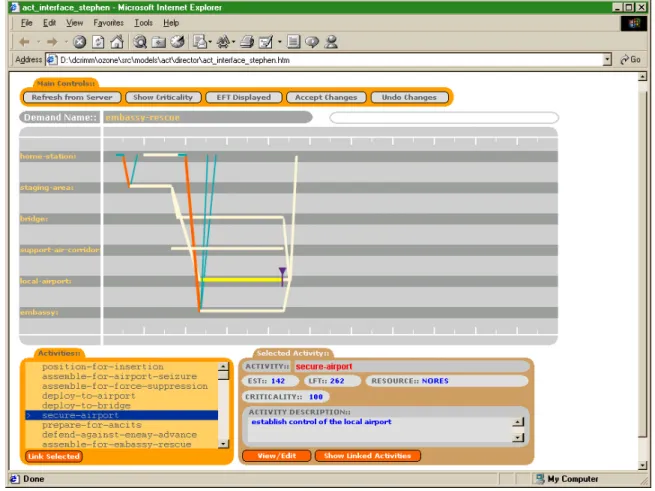Go to the Home page icon
Viewport: 655px width, 491px height.
[117, 41]
